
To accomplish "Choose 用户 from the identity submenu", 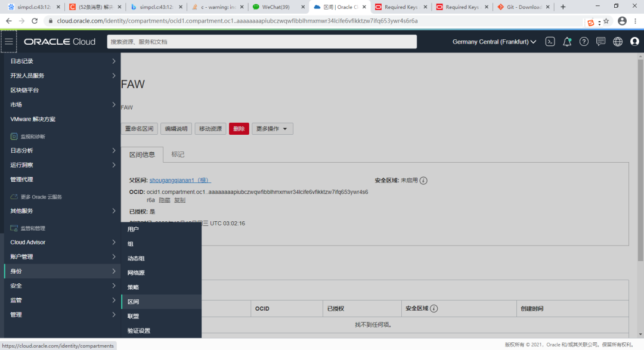I will click(161, 229).
